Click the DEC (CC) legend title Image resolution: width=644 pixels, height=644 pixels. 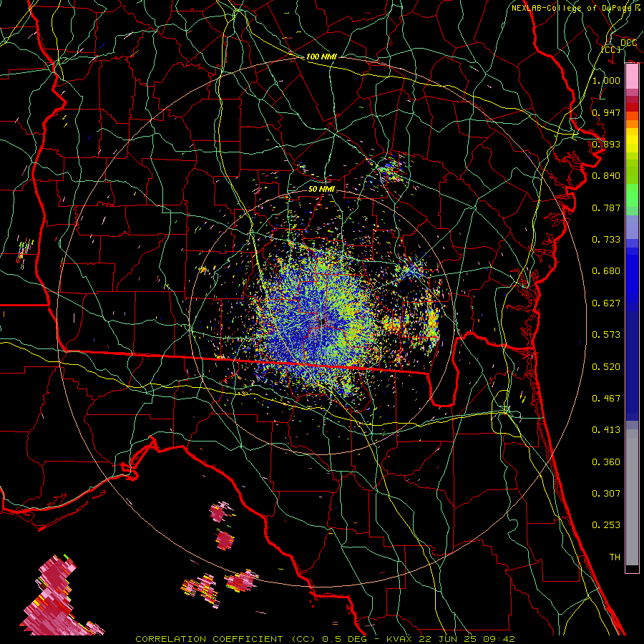click(618, 46)
